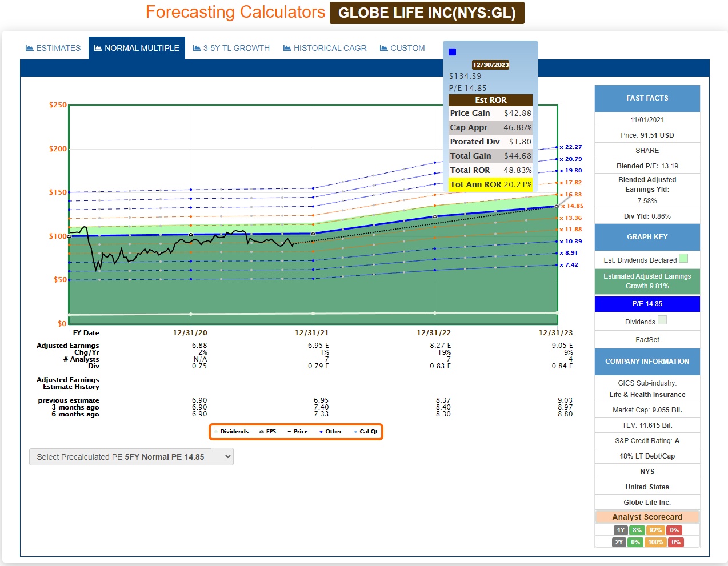728x566 pixels.
Task: Click the 1Y badge in Analyst Scorecard
Action: point(621,530)
